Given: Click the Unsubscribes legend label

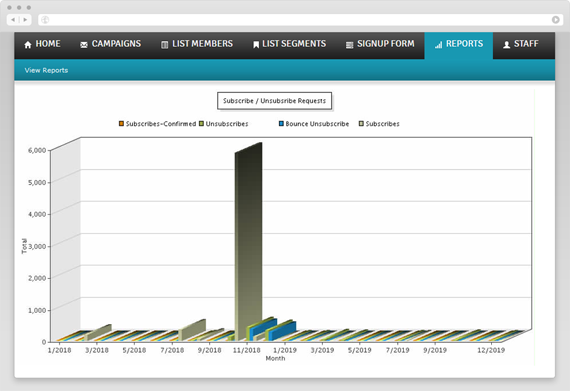Looking at the screenshot, I should pyautogui.click(x=227, y=124).
